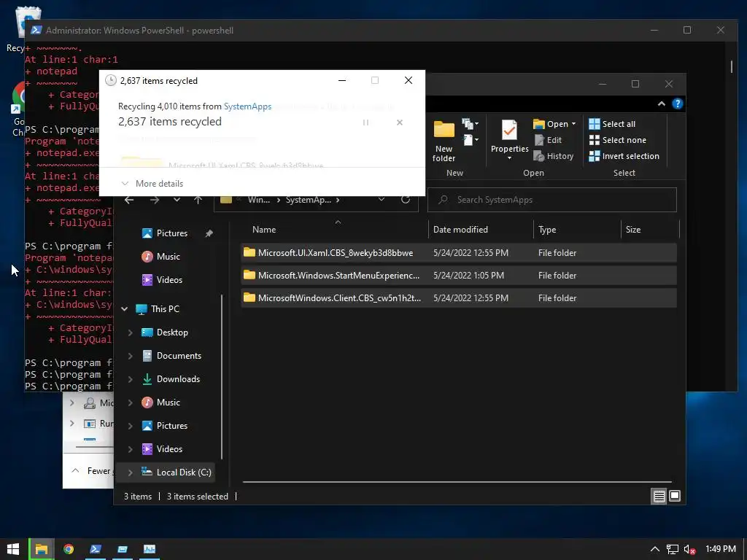Open Explorer Help question mark icon

coord(677,104)
